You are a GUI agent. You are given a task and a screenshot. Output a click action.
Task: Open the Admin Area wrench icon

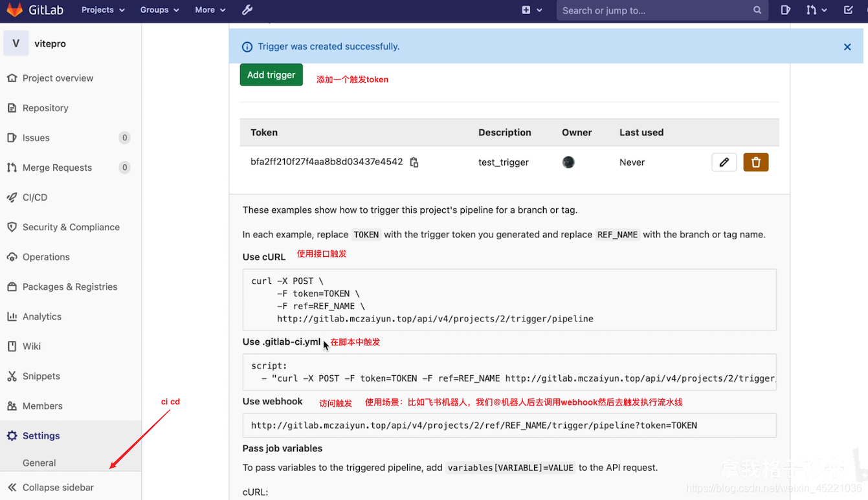[247, 10]
